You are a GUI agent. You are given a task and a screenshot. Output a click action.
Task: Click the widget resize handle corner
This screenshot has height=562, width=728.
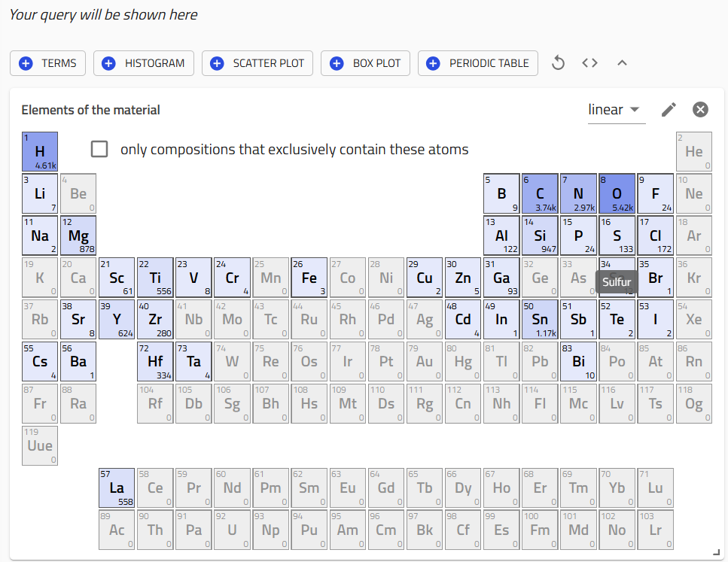[x=716, y=551]
